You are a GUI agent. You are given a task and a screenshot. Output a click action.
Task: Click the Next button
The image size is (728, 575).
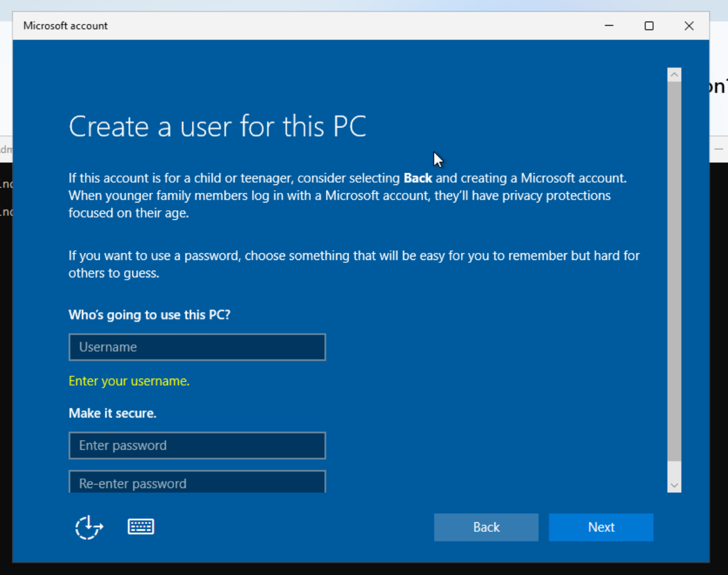click(x=601, y=527)
